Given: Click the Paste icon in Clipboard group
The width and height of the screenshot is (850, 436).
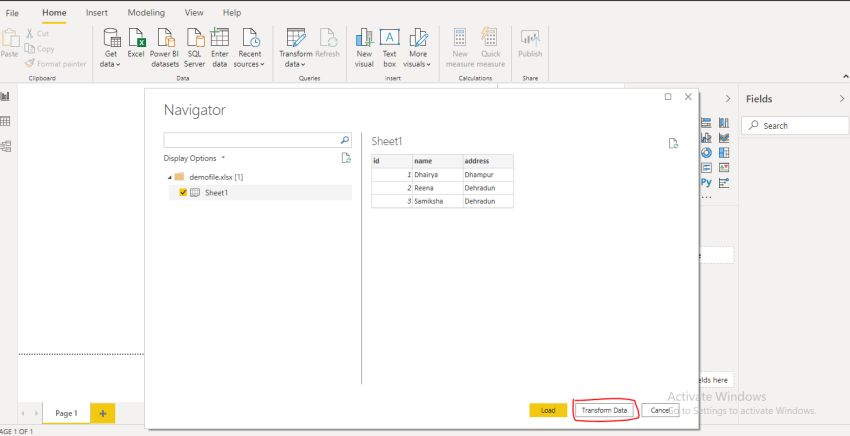Looking at the screenshot, I should coord(9,39).
